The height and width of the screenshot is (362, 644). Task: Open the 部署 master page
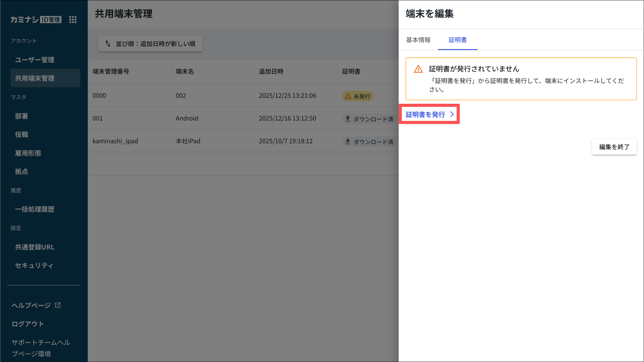pos(21,116)
